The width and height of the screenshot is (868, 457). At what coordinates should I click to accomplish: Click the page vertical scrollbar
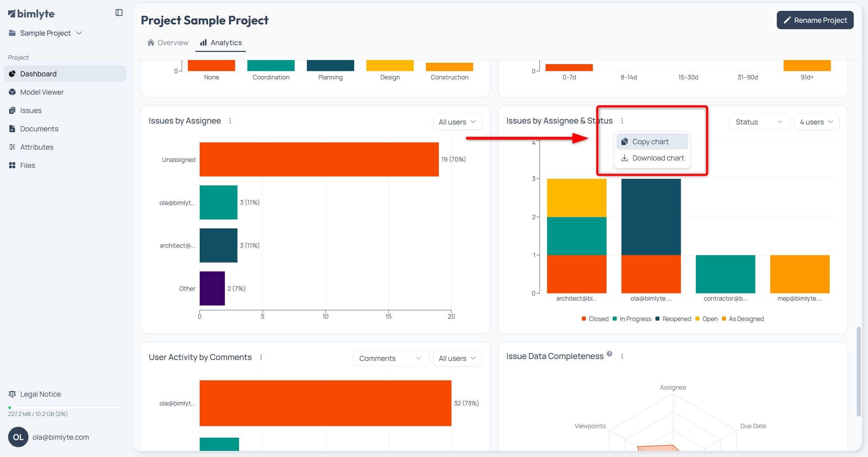pyautogui.click(x=859, y=372)
